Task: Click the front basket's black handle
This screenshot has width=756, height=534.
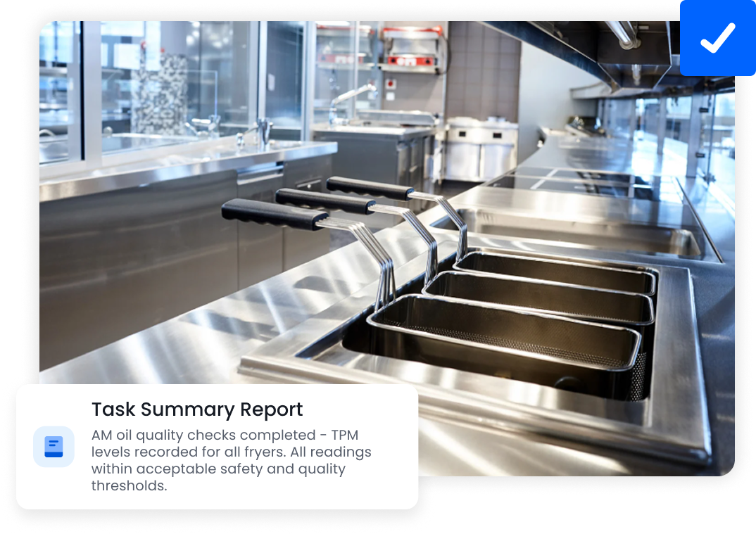Action: (x=275, y=212)
